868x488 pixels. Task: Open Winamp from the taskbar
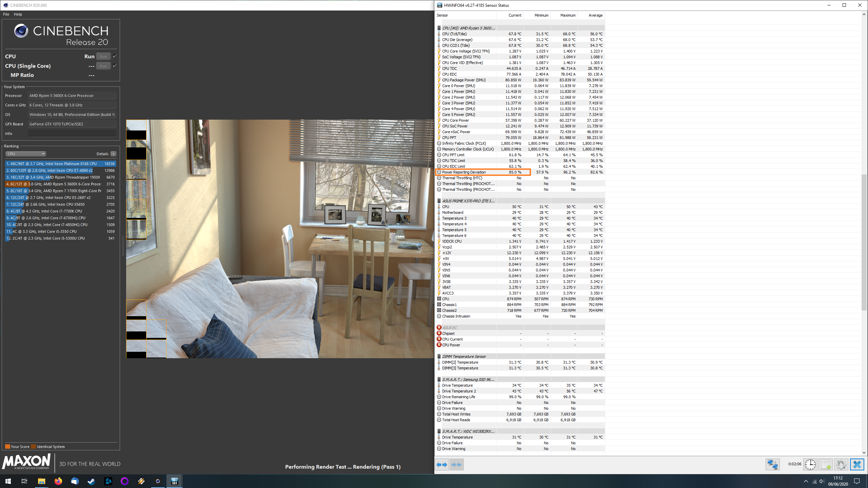(x=141, y=481)
